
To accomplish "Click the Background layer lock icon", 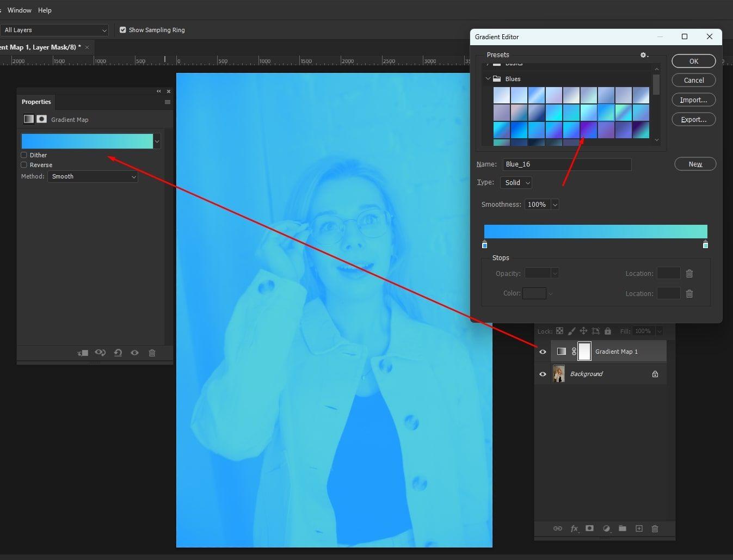I will tap(655, 374).
